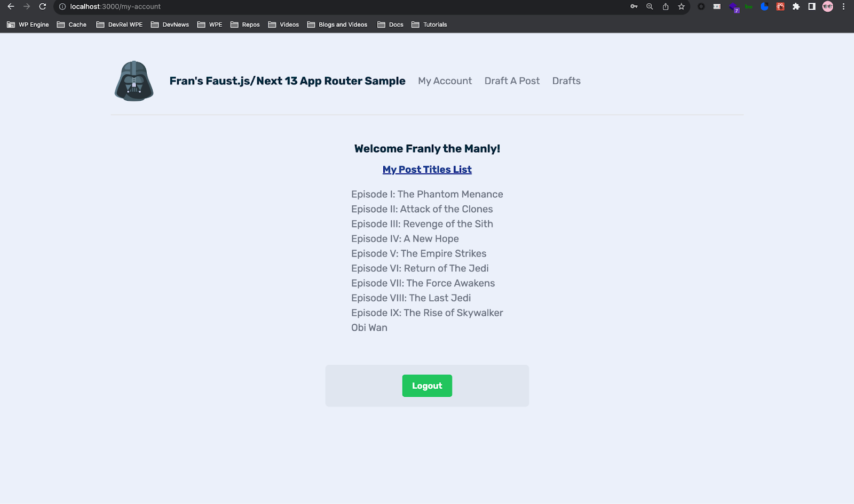Open the blue pie-chart extension icon

pos(764,6)
